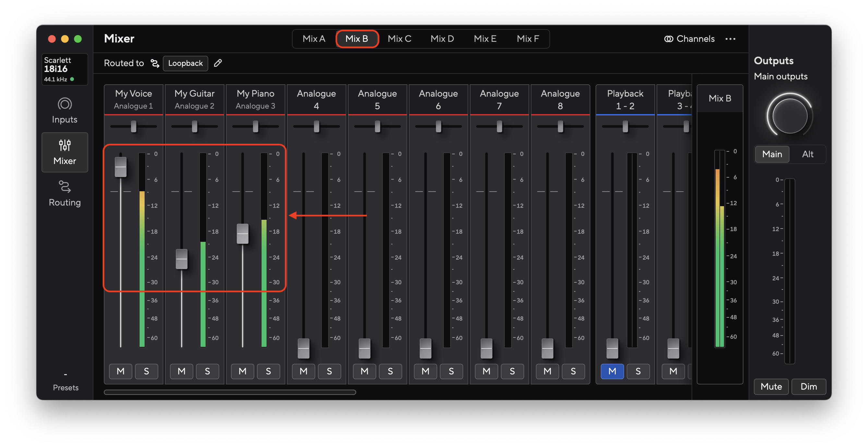This screenshot has width=868, height=448.
Task: Click the Loopback routing button
Action: (x=185, y=63)
